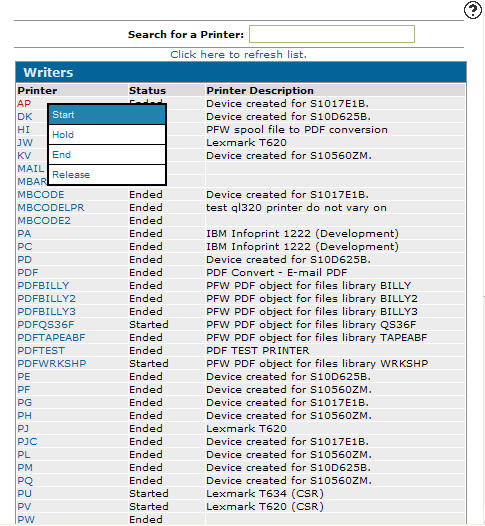Image resolution: width=485 pixels, height=526 pixels.
Task: Choose Release in the context menu
Action: [x=107, y=175]
